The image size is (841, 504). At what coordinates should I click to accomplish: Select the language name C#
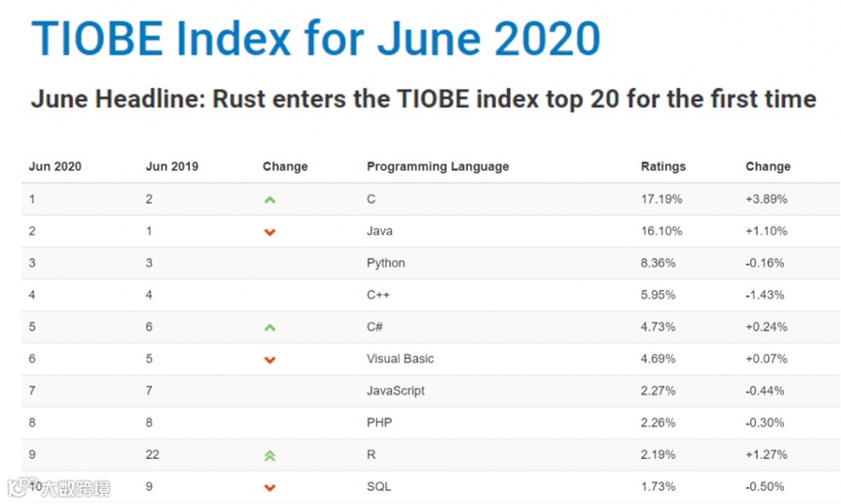374,326
